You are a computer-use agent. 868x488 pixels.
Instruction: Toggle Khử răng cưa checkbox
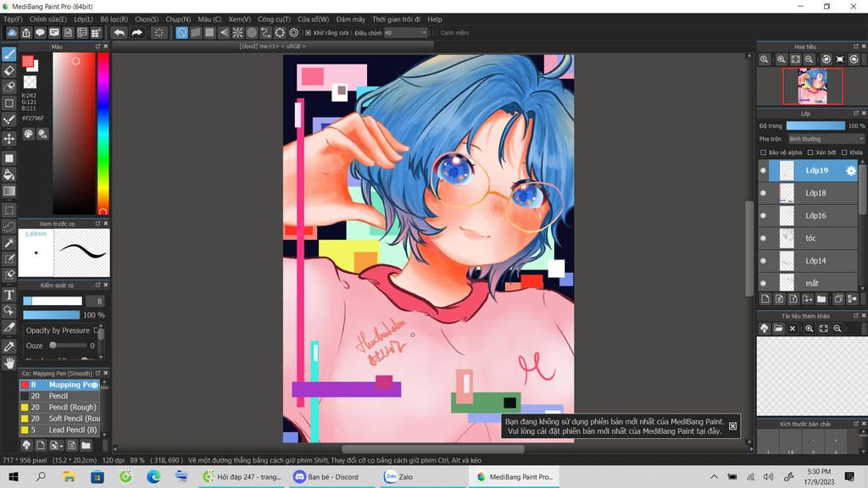[x=309, y=33]
